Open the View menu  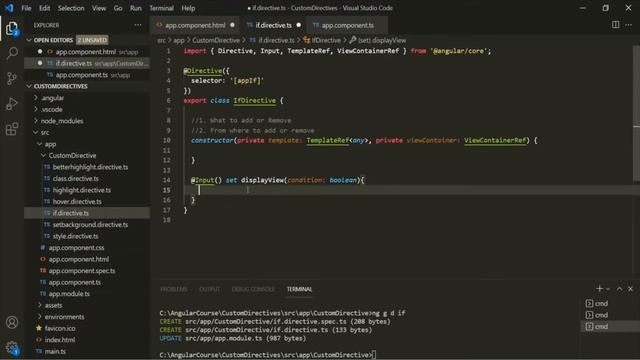point(99,8)
